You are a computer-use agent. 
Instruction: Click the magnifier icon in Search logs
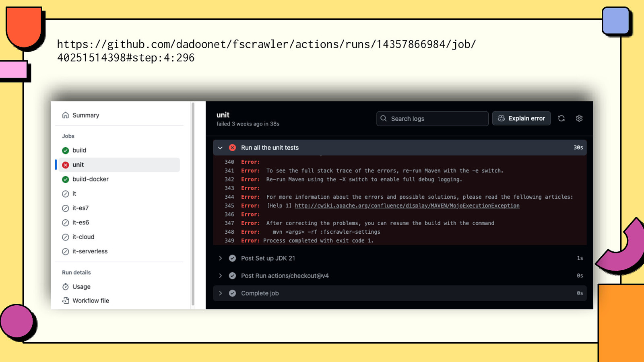[384, 119]
